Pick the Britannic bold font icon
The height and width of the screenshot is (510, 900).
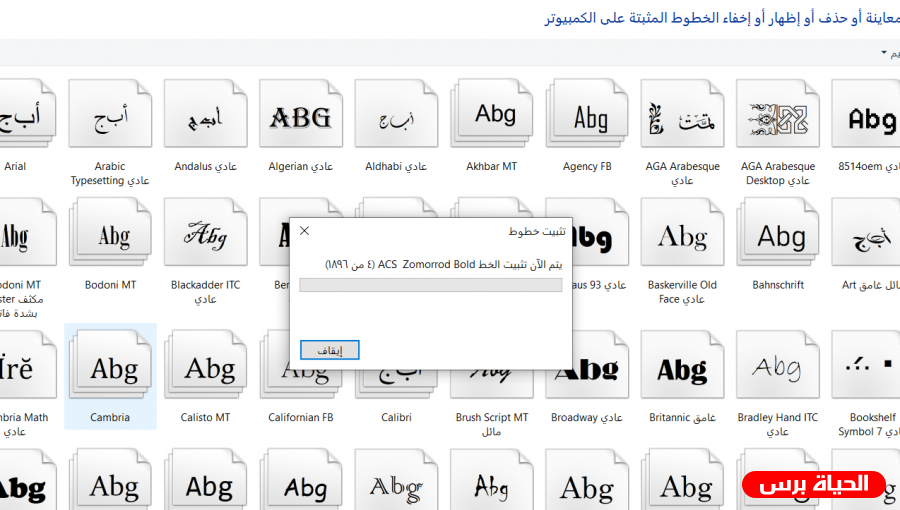(x=682, y=371)
